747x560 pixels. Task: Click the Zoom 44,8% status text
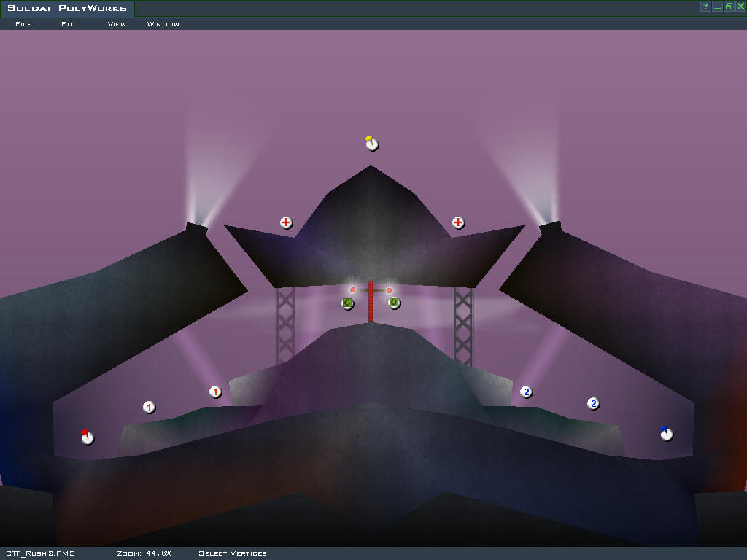point(144,553)
